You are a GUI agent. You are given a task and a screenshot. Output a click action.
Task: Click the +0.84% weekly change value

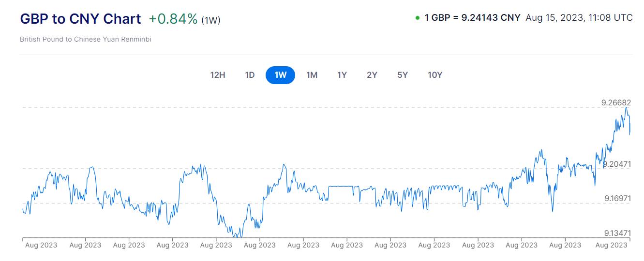(x=173, y=19)
